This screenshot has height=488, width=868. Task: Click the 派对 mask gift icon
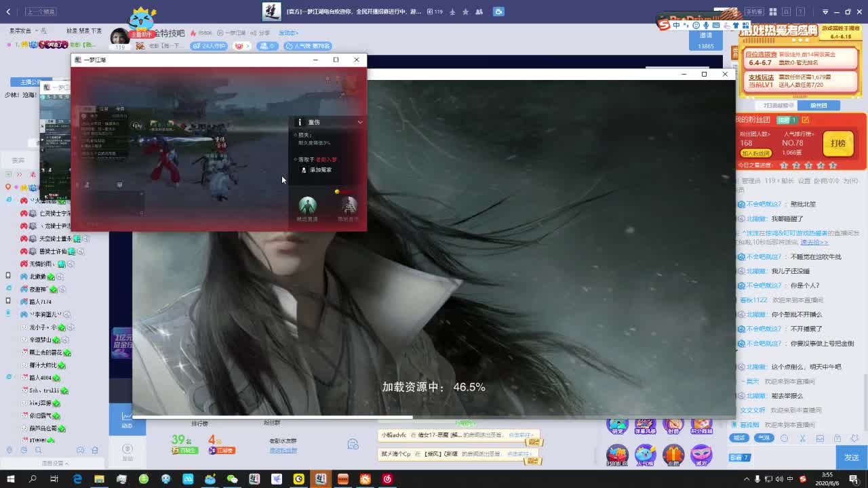pos(701,455)
